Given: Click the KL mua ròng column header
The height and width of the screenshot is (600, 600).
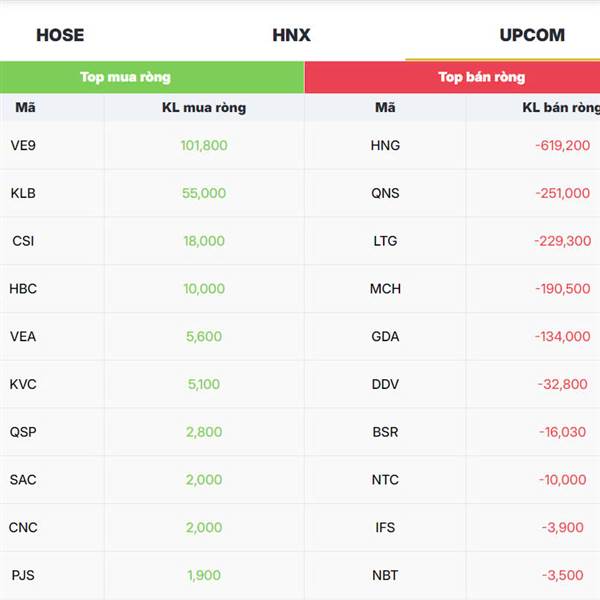Looking at the screenshot, I should pos(204,108).
